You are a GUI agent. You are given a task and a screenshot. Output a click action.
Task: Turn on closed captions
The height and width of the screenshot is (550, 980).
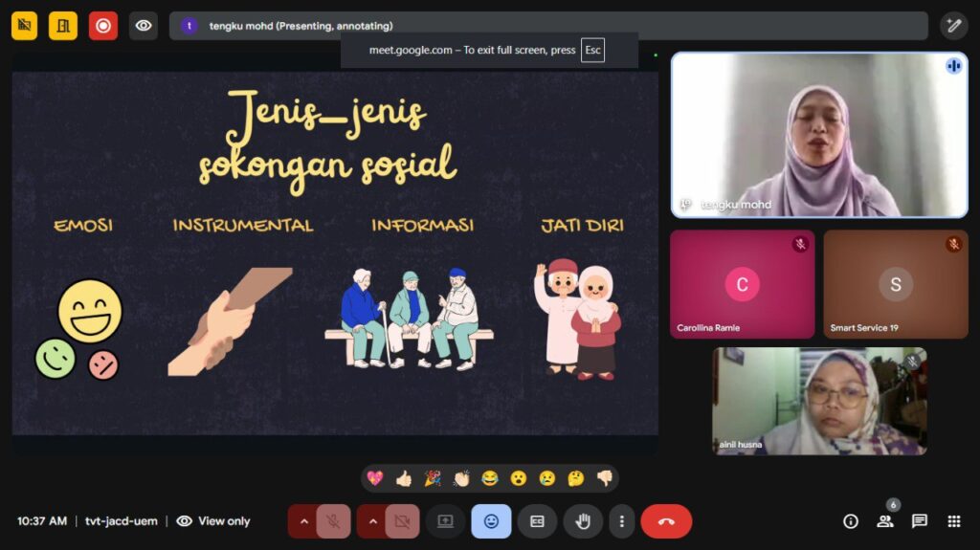pyautogui.click(x=537, y=521)
